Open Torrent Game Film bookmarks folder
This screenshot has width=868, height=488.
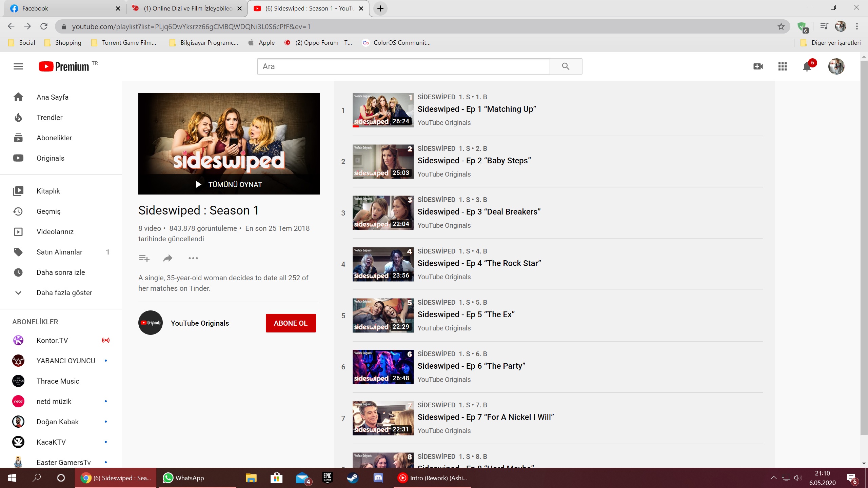tap(124, 43)
